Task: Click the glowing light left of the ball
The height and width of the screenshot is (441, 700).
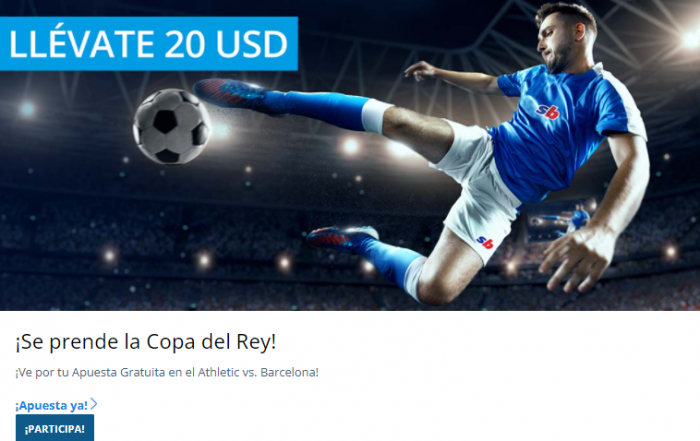Action: pyautogui.click(x=27, y=108)
